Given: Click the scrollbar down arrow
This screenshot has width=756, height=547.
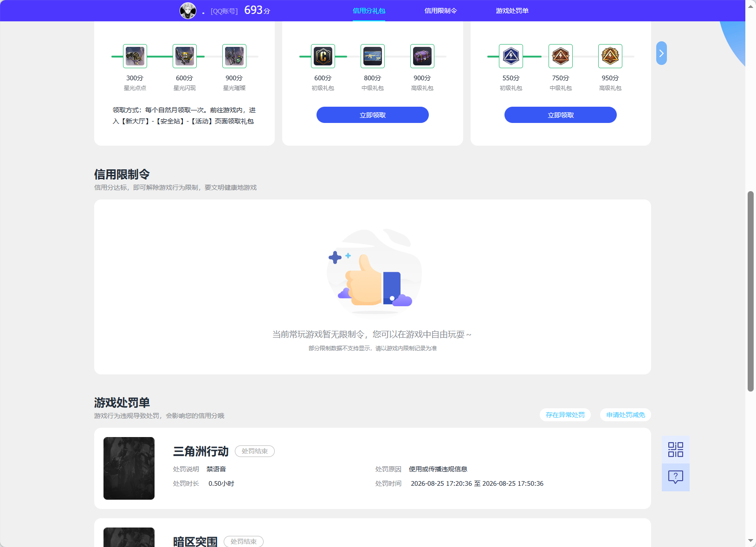Looking at the screenshot, I should pos(750,541).
